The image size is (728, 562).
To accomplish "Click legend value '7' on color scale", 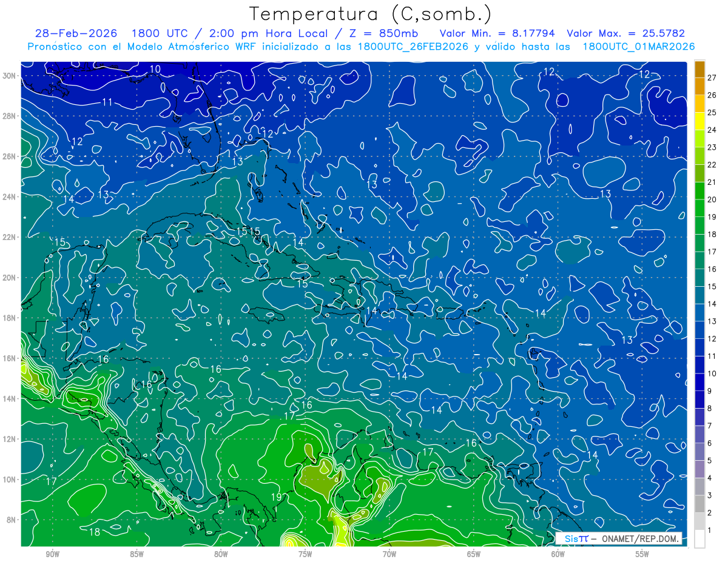I will pos(709,426).
